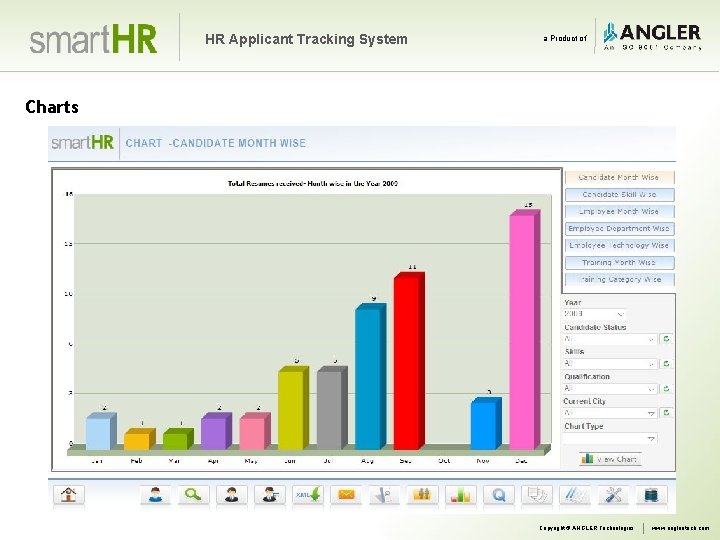720x540 pixels.
Task: Open the orange people group icon
Action: coord(422,495)
